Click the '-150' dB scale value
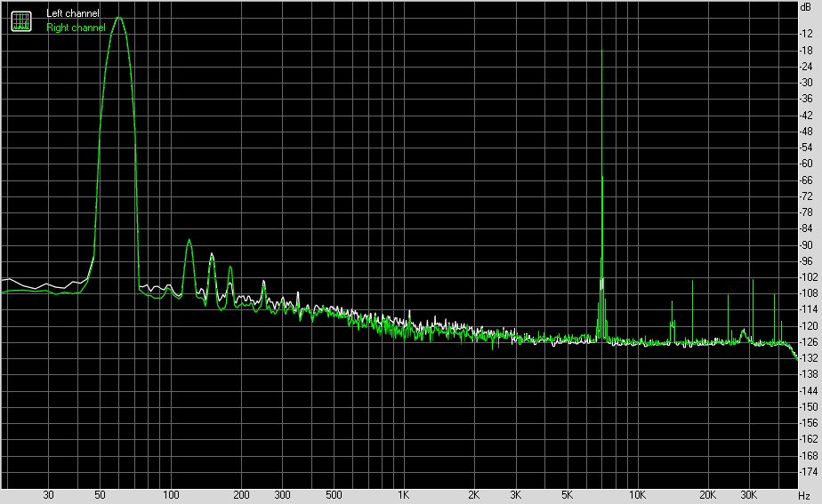The height and width of the screenshot is (504, 822). pyautogui.click(x=808, y=407)
